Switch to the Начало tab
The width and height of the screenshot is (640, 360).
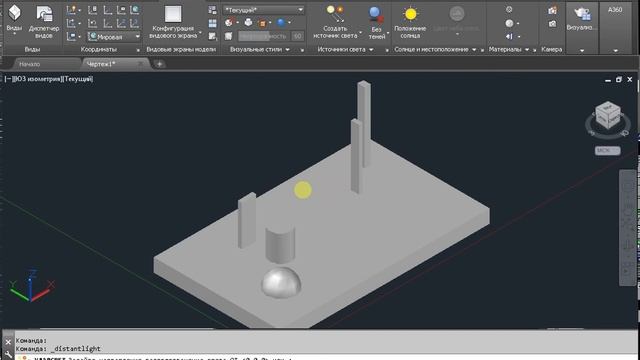click(x=29, y=64)
